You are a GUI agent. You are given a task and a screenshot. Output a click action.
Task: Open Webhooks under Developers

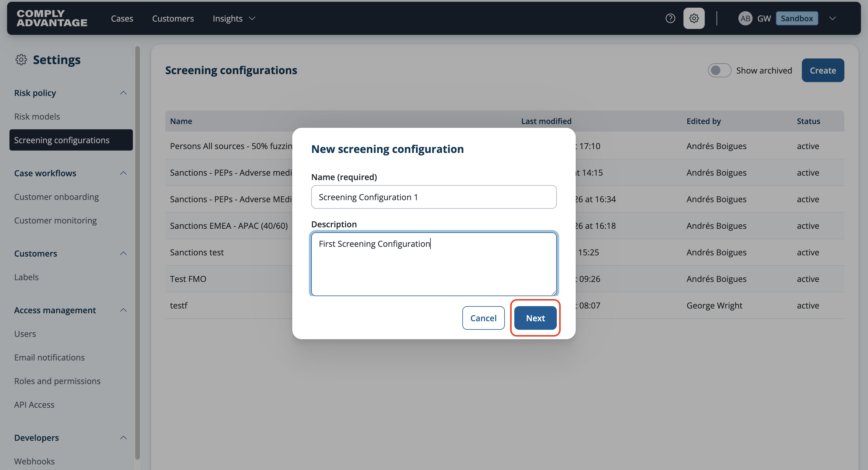pyautogui.click(x=34, y=461)
